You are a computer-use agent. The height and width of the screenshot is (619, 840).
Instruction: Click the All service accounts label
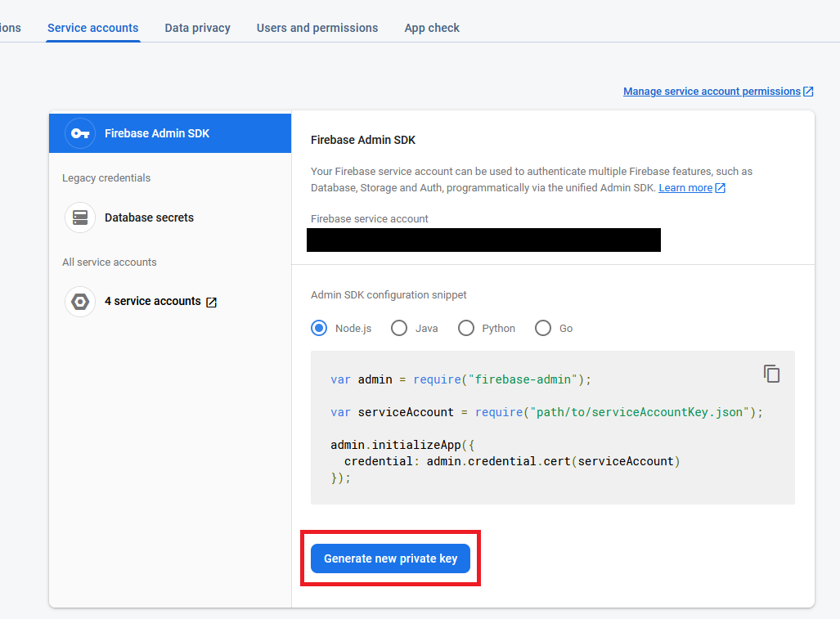[110, 262]
